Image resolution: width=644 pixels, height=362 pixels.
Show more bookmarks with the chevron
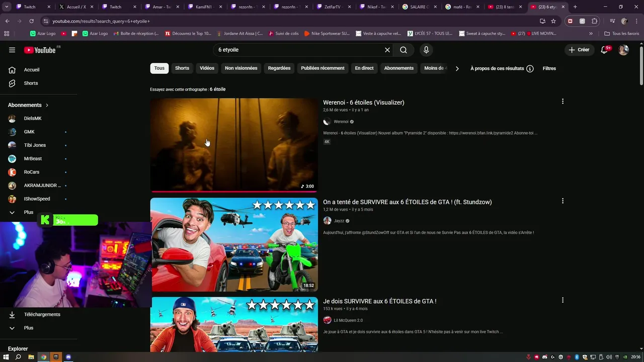(x=591, y=34)
